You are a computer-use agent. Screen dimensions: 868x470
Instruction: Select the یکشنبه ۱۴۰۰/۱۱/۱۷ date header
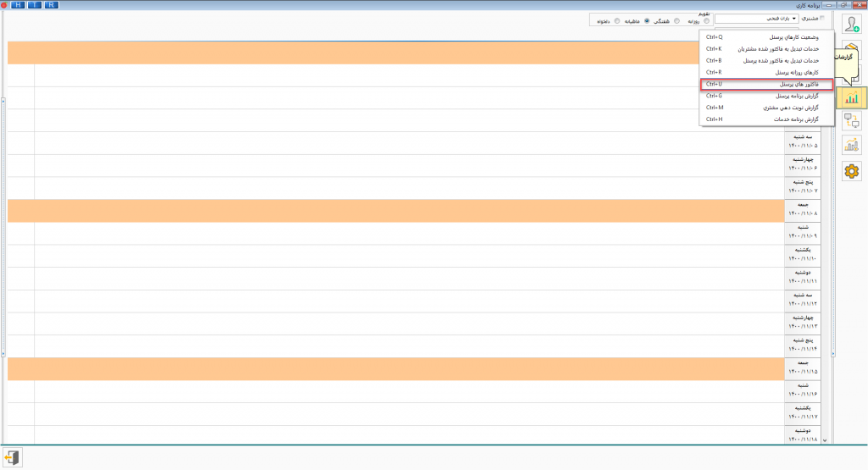803,412
